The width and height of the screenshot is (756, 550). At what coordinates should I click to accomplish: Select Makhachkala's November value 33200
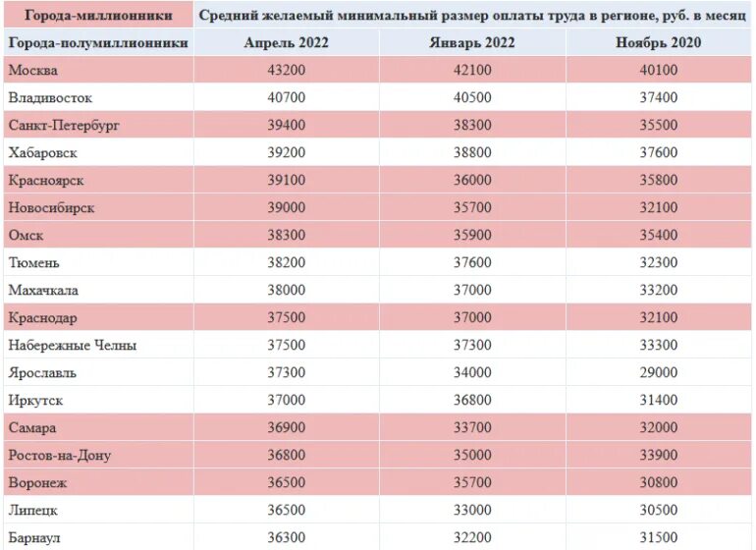coord(659,290)
